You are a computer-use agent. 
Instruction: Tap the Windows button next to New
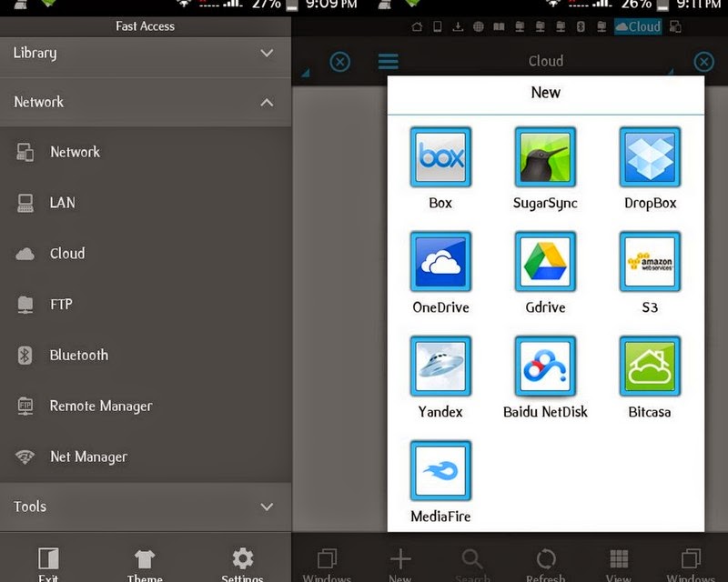pyautogui.click(x=328, y=565)
